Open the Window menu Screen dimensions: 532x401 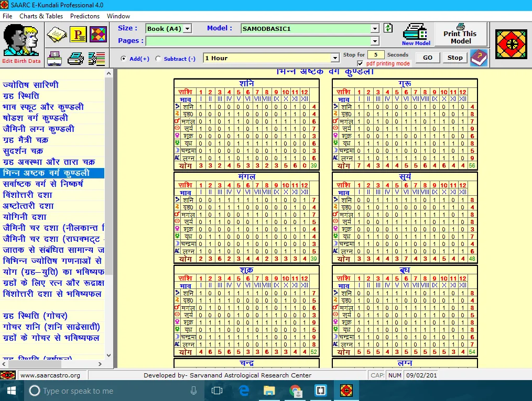[x=118, y=16]
